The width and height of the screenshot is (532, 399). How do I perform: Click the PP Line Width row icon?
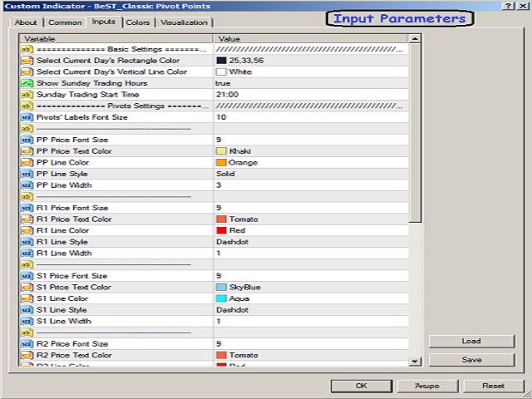point(27,185)
